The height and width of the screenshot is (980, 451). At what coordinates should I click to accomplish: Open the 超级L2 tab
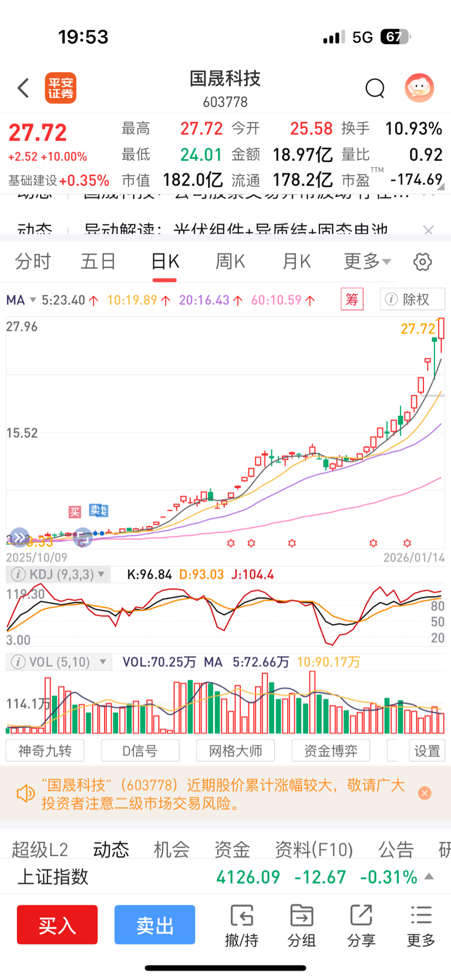pos(40,849)
